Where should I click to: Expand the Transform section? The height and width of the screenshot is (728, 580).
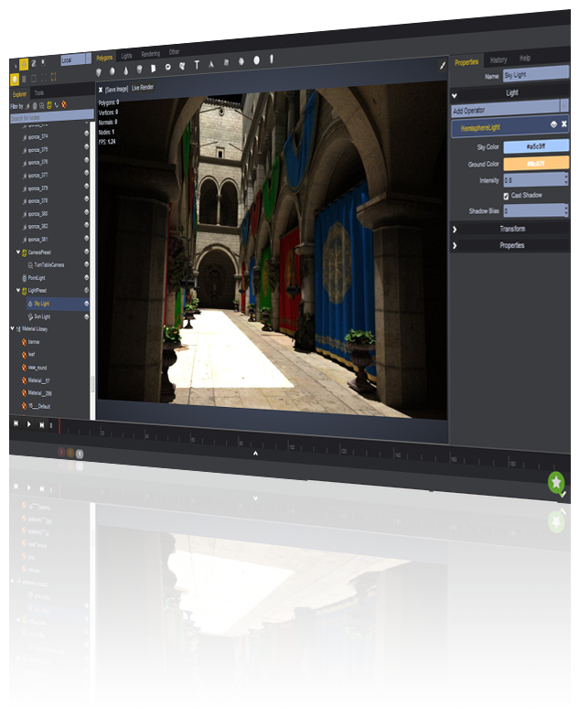(511, 229)
